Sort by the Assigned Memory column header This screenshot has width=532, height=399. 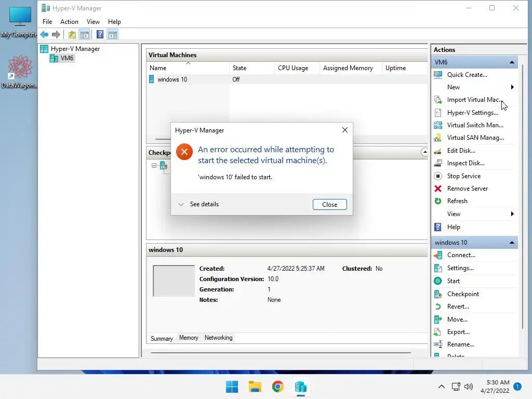pos(351,68)
